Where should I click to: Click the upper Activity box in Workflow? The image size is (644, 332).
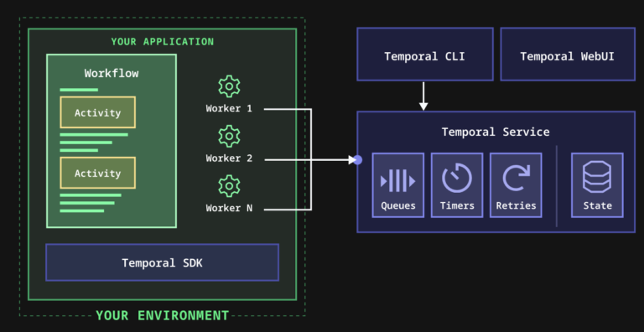coord(98,112)
